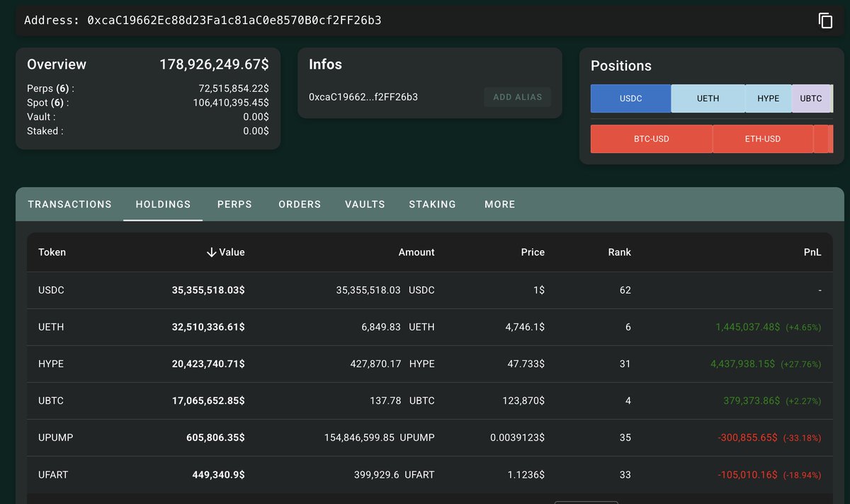Image resolution: width=850 pixels, height=504 pixels.
Task: Open the Orders tab
Action: click(300, 204)
